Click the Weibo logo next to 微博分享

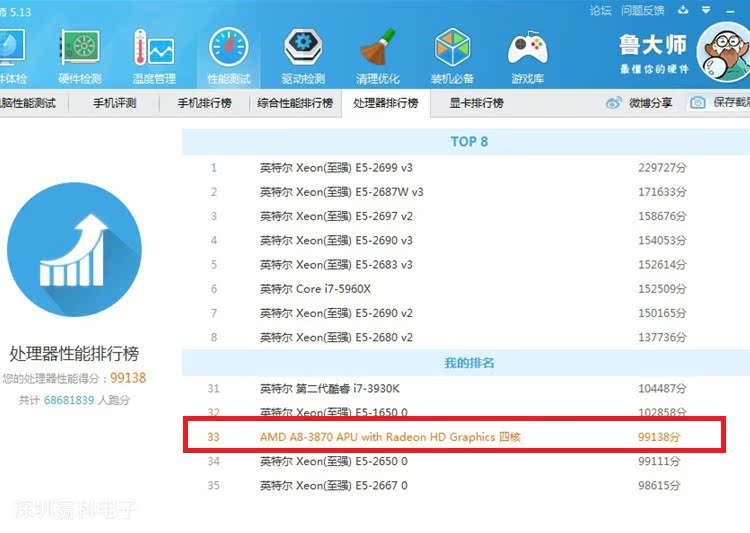(x=614, y=102)
